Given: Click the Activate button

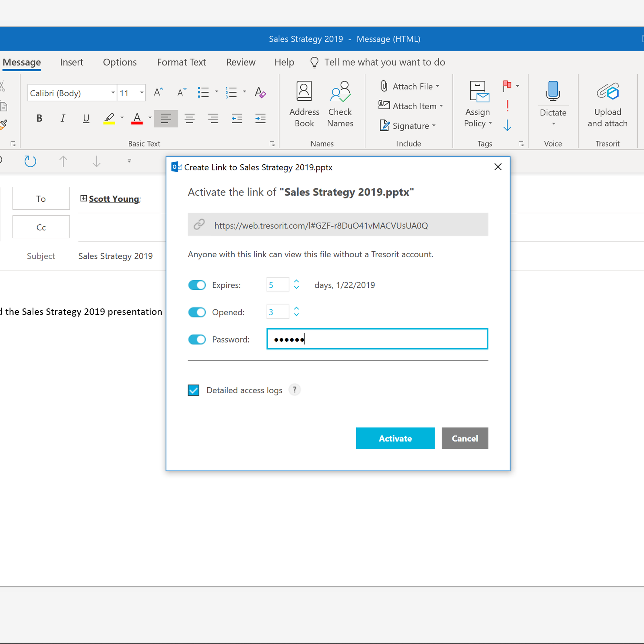Looking at the screenshot, I should (x=395, y=438).
